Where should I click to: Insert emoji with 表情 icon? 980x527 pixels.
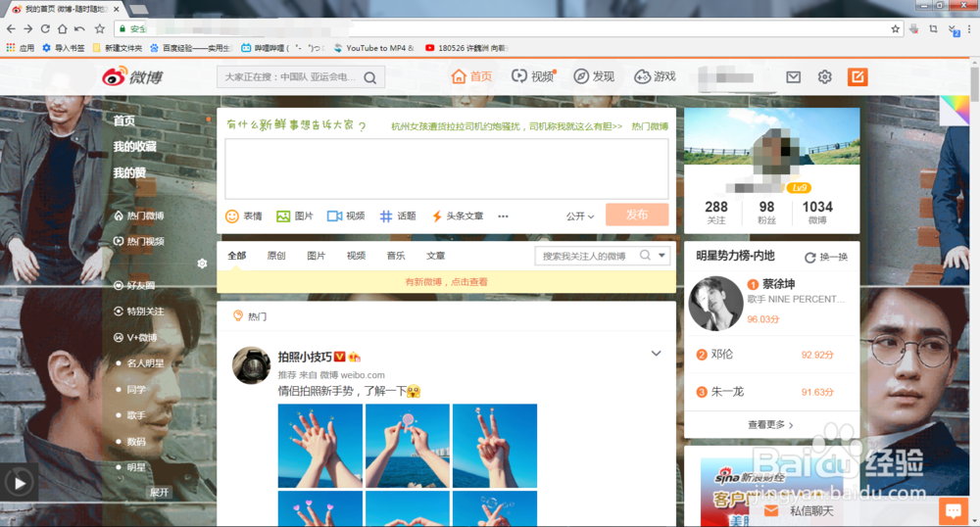point(244,216)
